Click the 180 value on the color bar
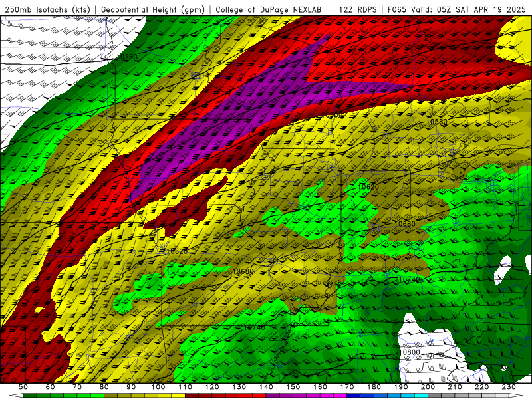Screen dimensions: 532x399 pyautogui.click(x=374, y=387)
